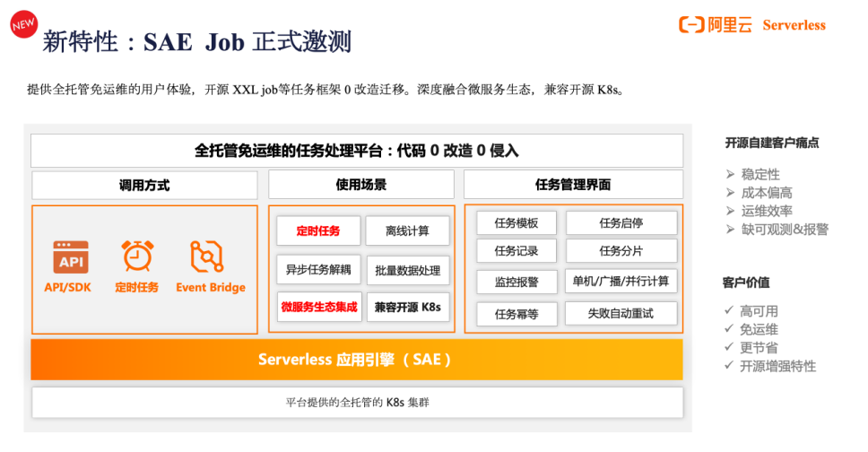The image size is (868, 452).
Task: Click the 平台提供的全托管的 K8s 集群 bar
Action: [358, 402]
